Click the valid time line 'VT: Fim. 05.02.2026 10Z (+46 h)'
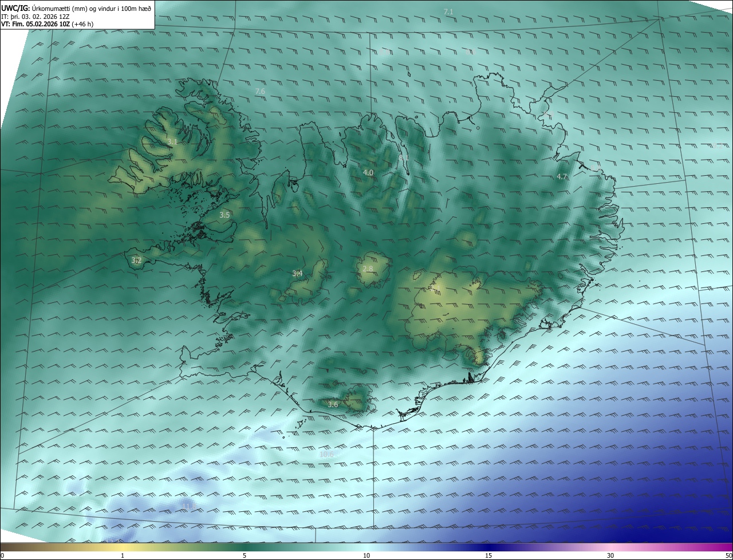The height and width of the screenshot is (560, 733). [x=48, y=25]
